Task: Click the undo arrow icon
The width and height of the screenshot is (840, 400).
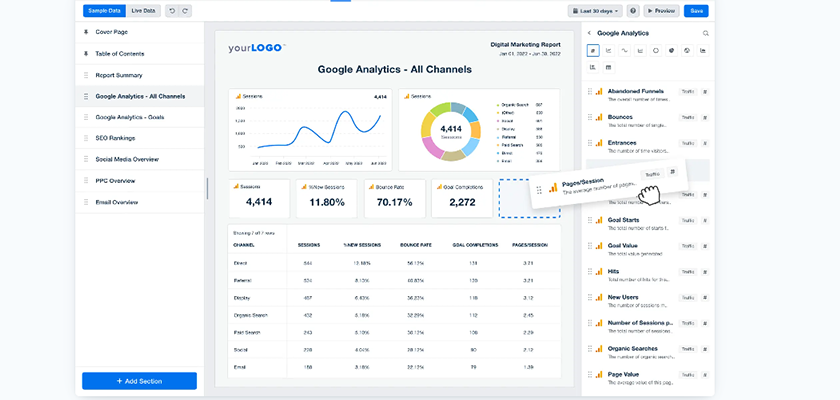Action: point(172,11)
